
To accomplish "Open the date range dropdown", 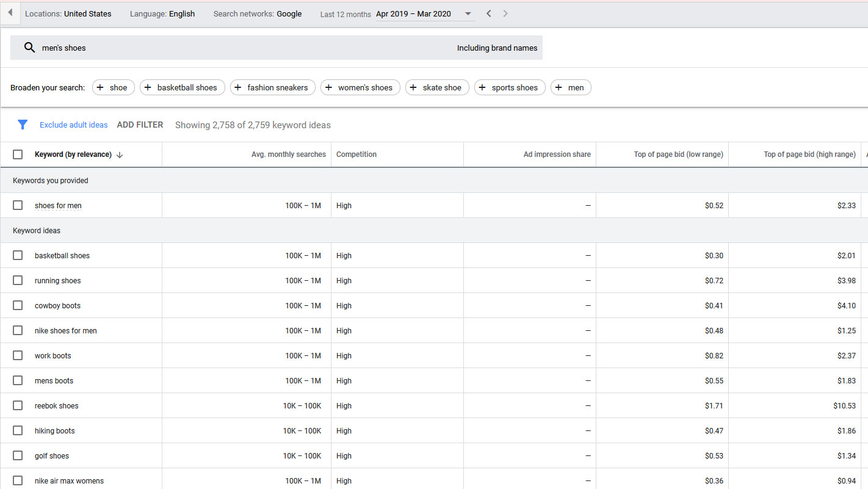I will click(425, 14).
